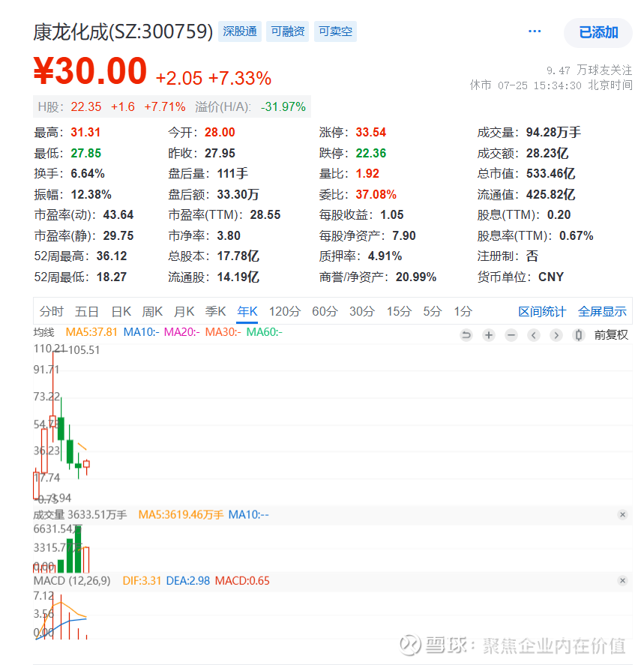The image size is (644, 665).
Task: Choose the 15分 interval tab
Action: [399, 312]
